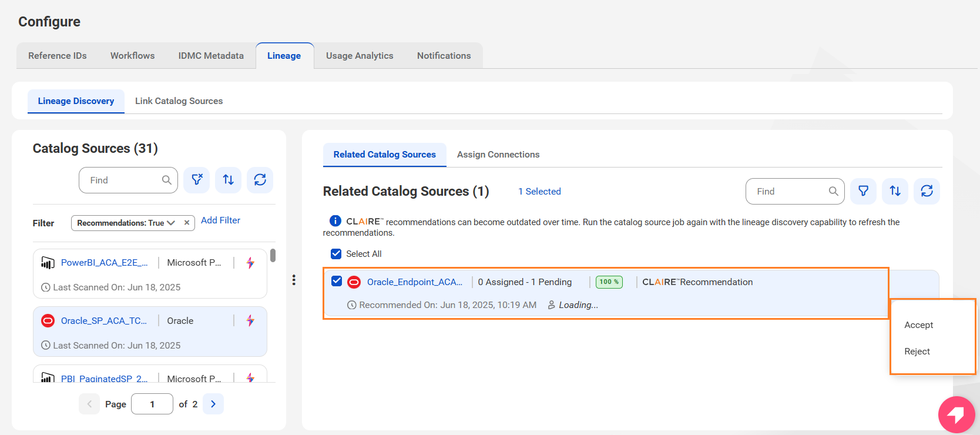Click the 1 Selected link

click(x=539, y=192)
